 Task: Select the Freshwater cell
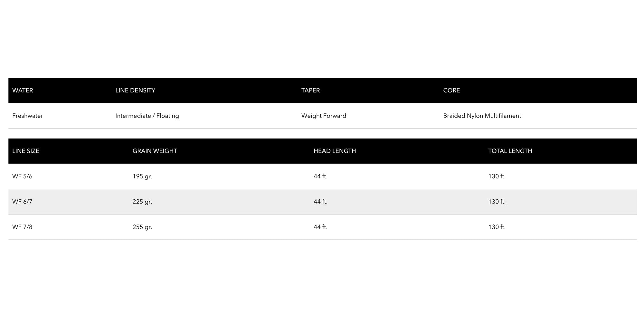pyautogui.click(x=27, y=116)
